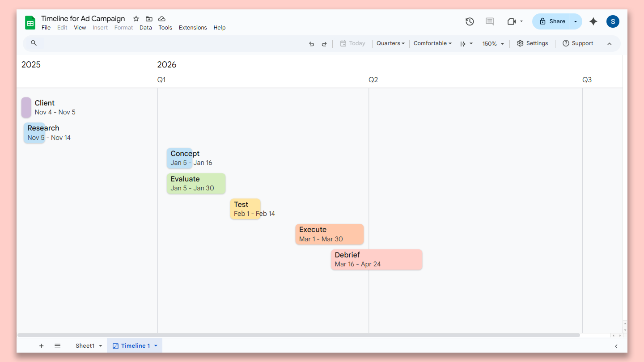The image size is (644, 362).
Task: Click the undo arrow icon
Action: pos(312,44)
